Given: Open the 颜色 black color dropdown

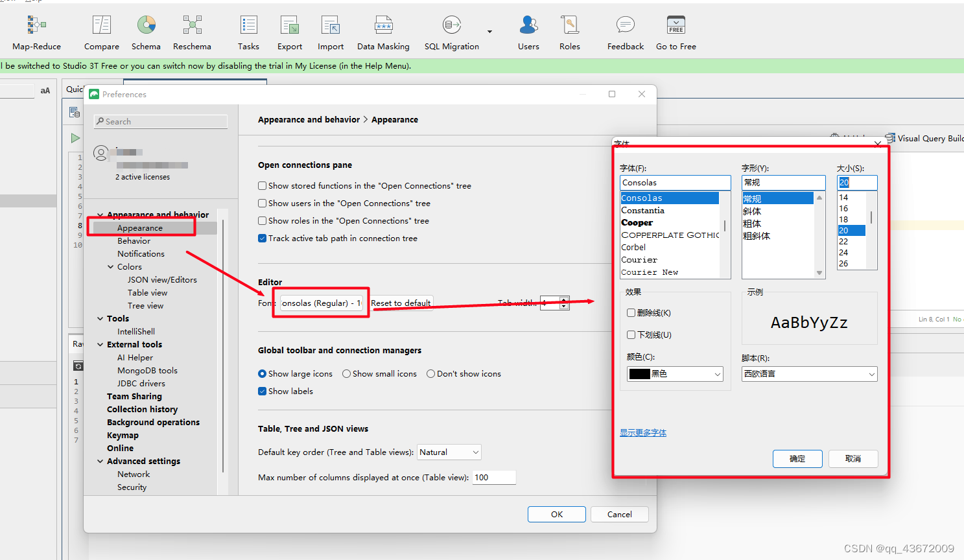Looking at the screenshot, I should [675, 374].
